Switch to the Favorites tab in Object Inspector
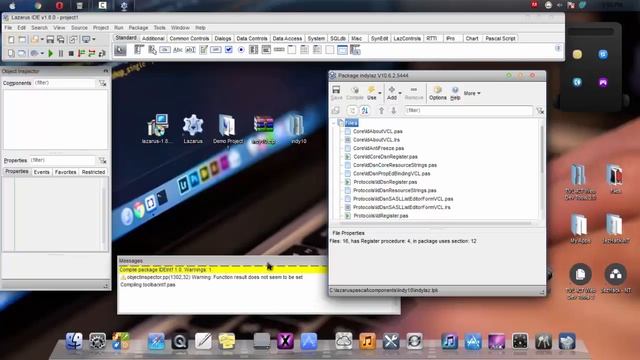640x360 pixels. coord(65,172)
